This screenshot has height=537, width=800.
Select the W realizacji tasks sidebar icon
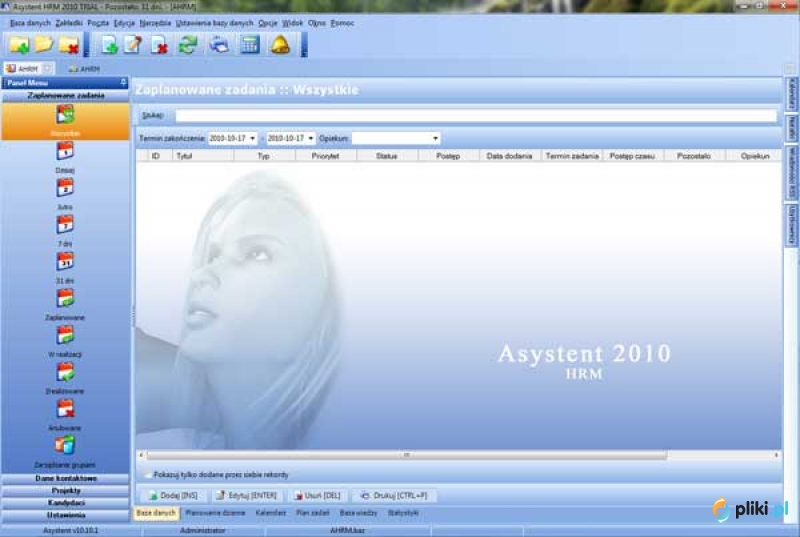click(x=65, y=335)
